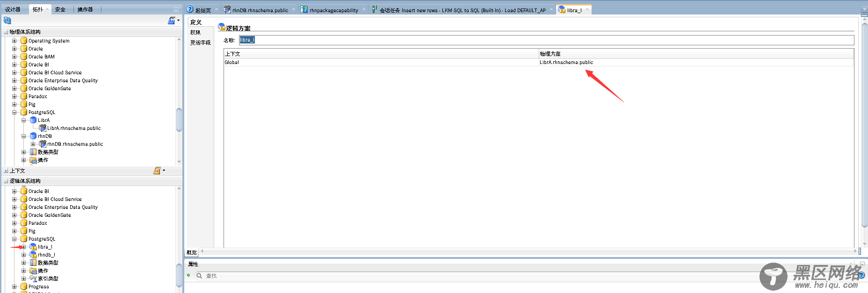Select Oracle Enterprise Data Quality in logical tree
This screenshot has height=293, width=868.
tap(63, 207)
